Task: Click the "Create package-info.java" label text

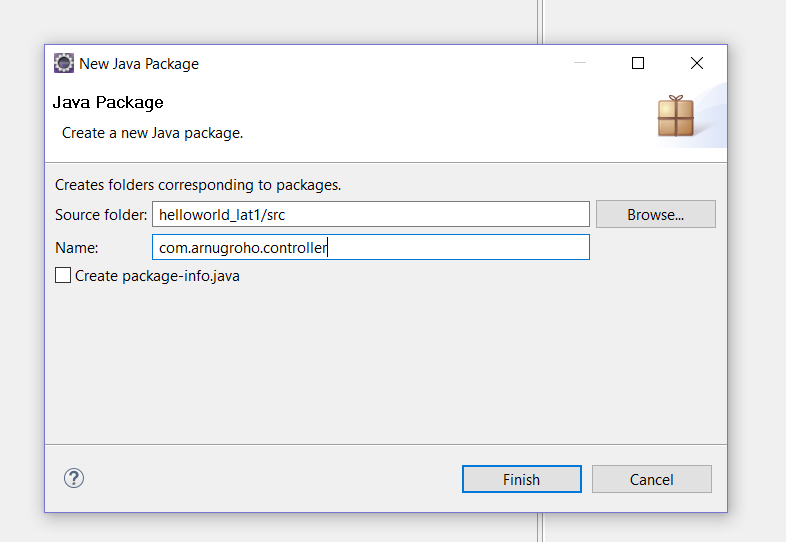Action: (157, 276)
